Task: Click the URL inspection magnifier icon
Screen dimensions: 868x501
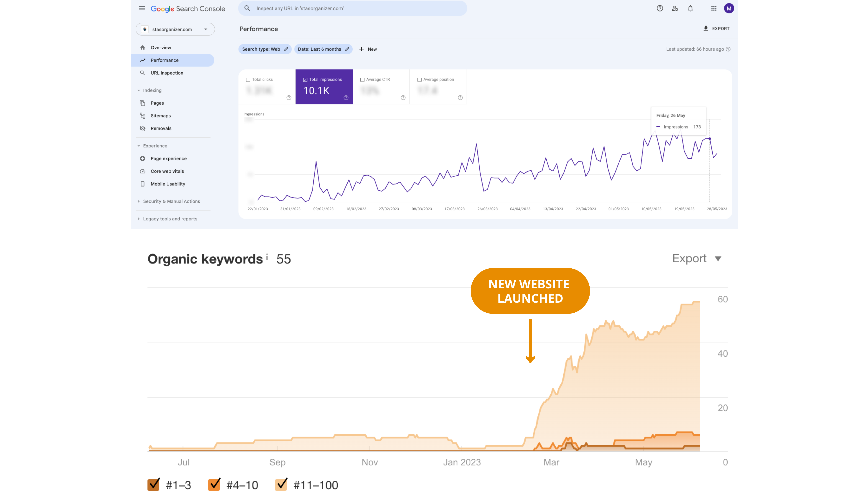Action: 143,73
